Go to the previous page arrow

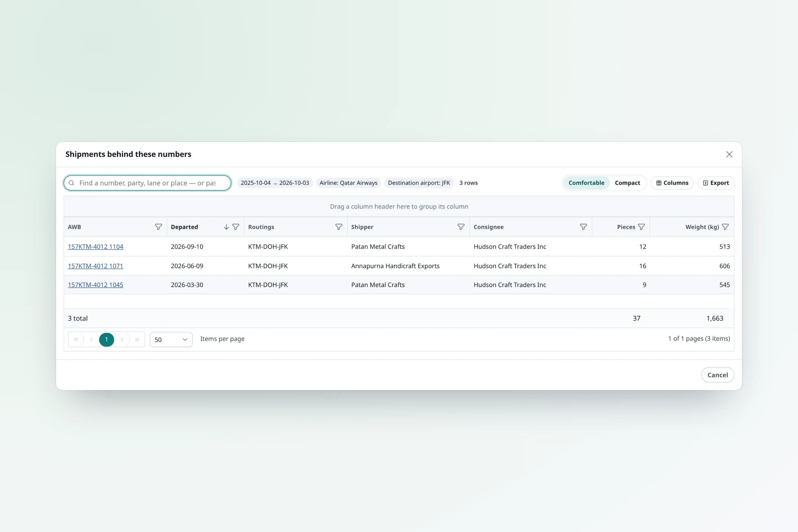(91, 339)
